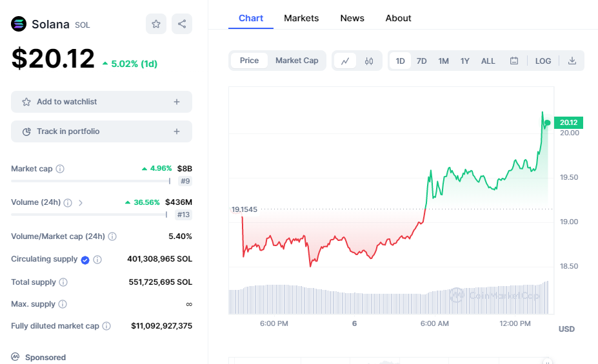Viewport: 598px width, 364px height.
Task: Show Volume (24h) info icon
Action: pyautogui.click(x=68, y=202)
